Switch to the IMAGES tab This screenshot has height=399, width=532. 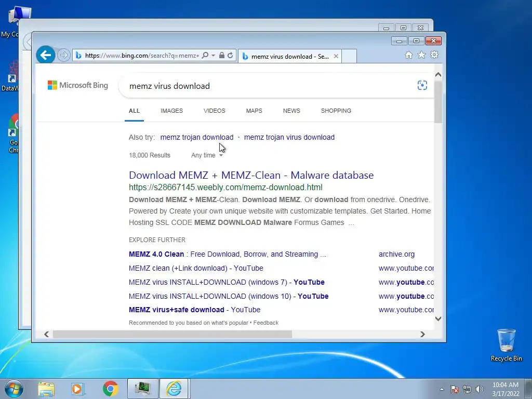coord(171,111)
